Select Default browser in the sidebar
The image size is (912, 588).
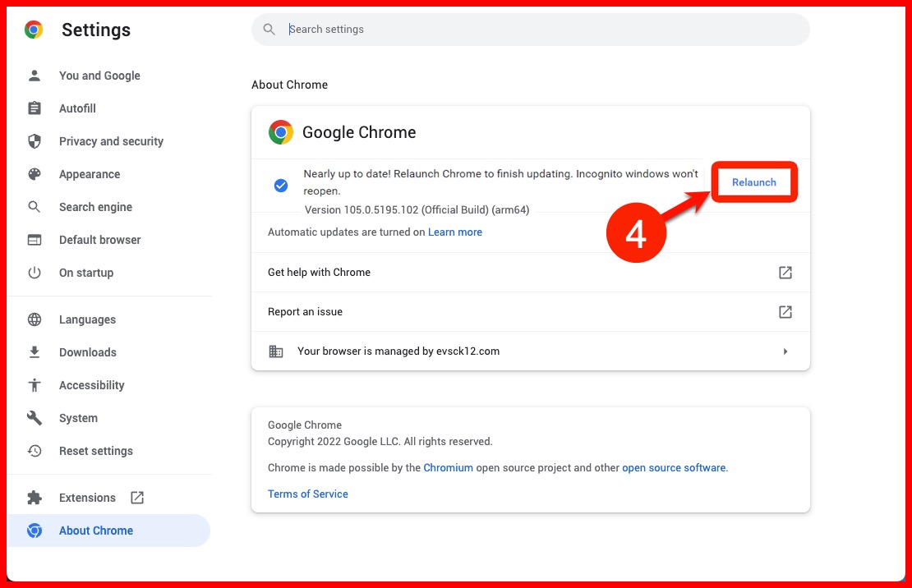click(x=99, y=240)
